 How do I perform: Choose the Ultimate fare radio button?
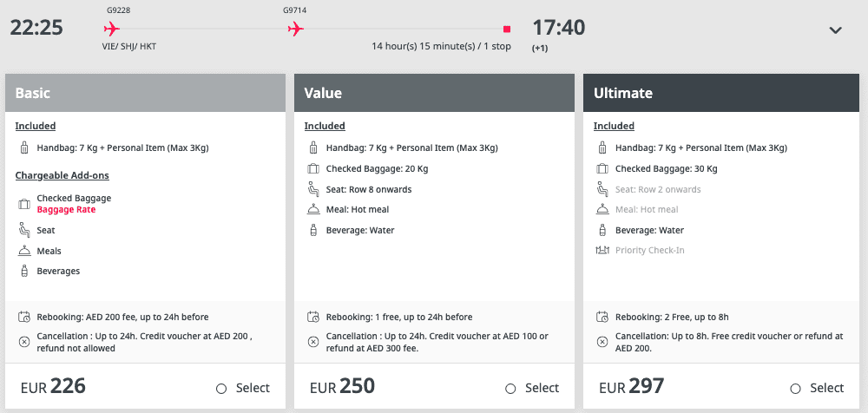tap(795, 389)
